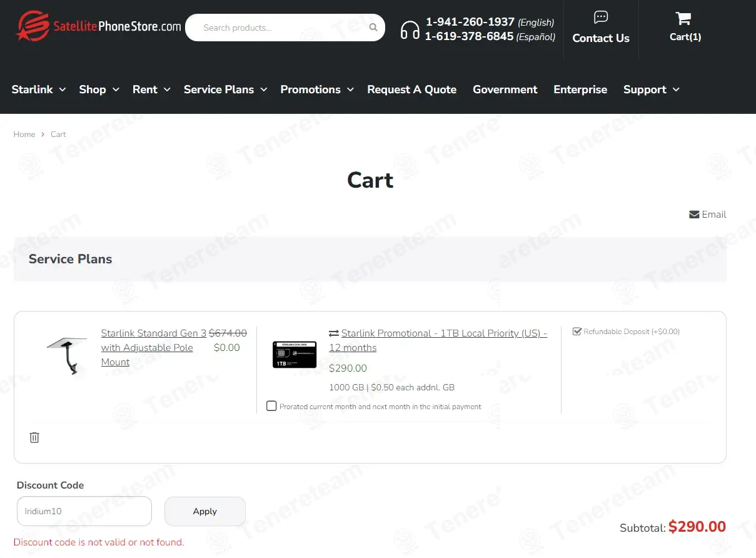This screenshot has height=558, width=756.
Task: Click the Apply discount button
Action: 205,511
